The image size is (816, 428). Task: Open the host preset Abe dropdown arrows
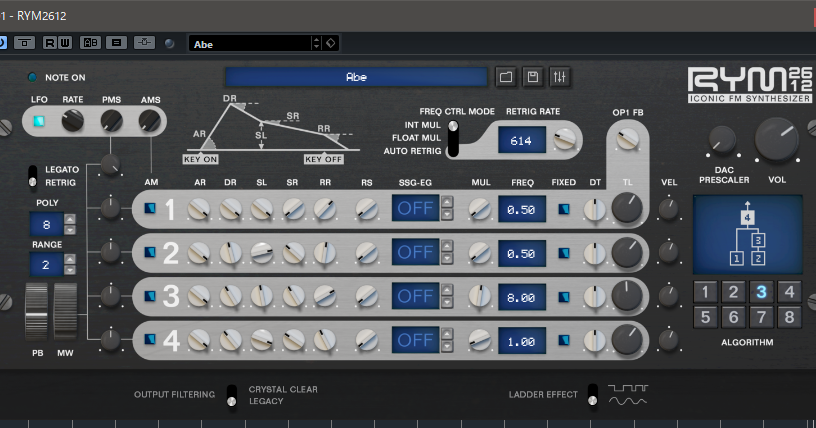316,43
